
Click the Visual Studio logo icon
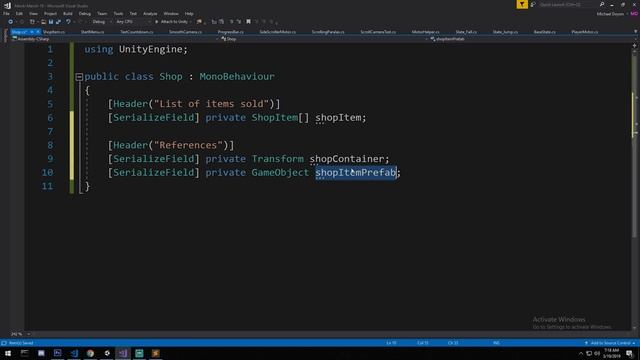click(7, 5)
